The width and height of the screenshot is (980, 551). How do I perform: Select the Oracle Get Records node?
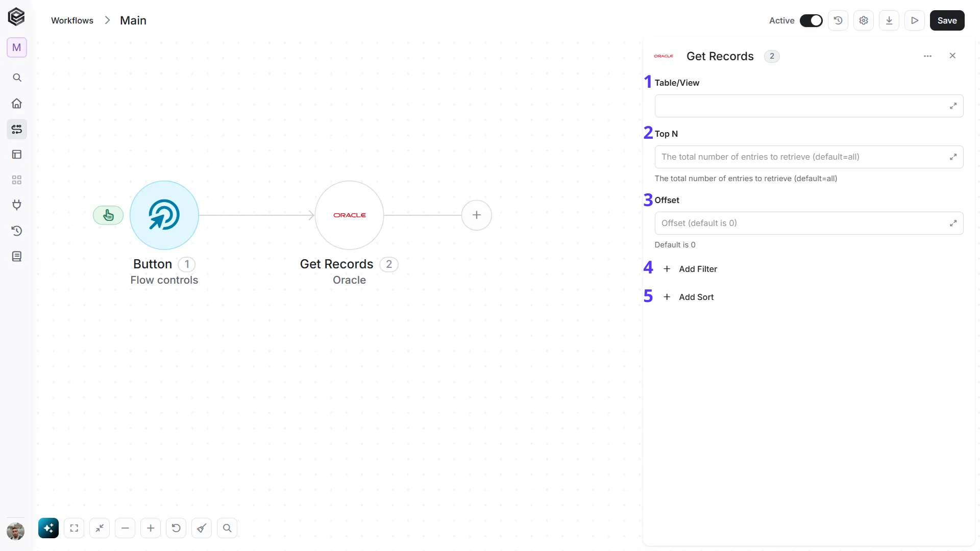(349, 215)
